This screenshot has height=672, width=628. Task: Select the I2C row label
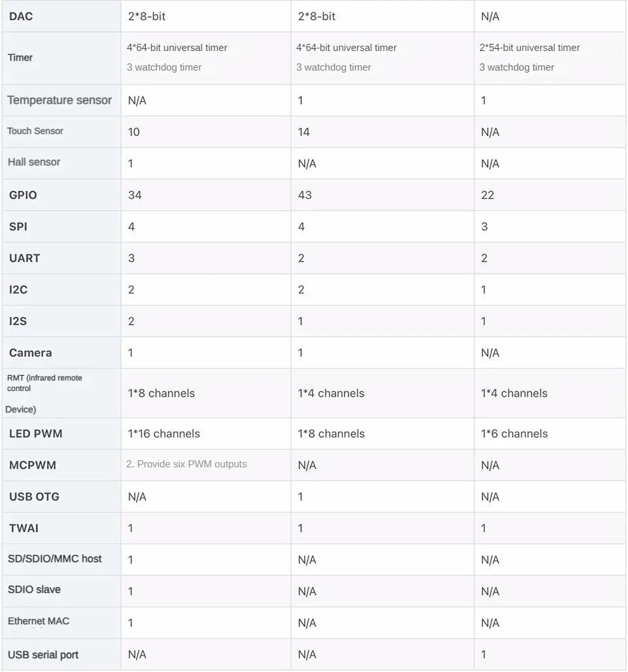click(x=18, y=290)
